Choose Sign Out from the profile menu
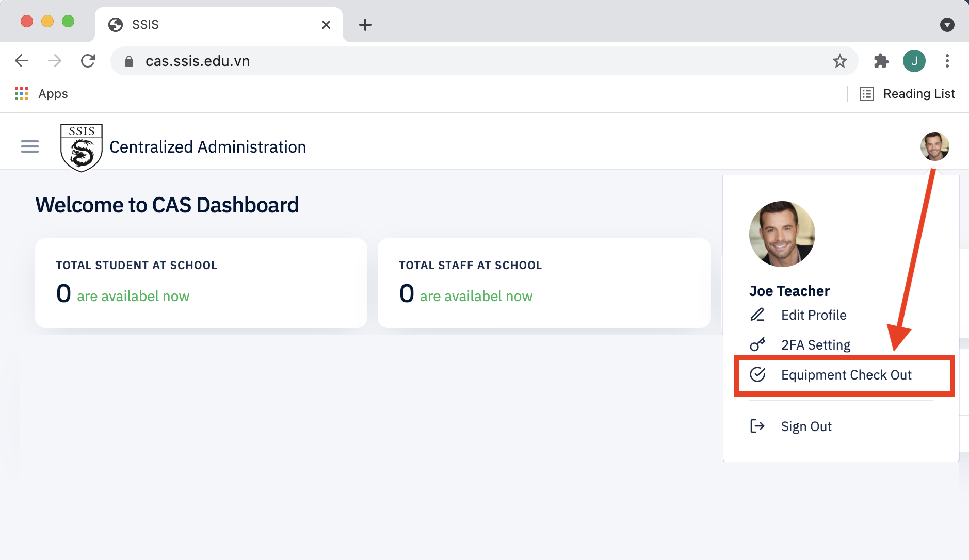This screenshot has height=560, width=969. [x=806, y=426]
